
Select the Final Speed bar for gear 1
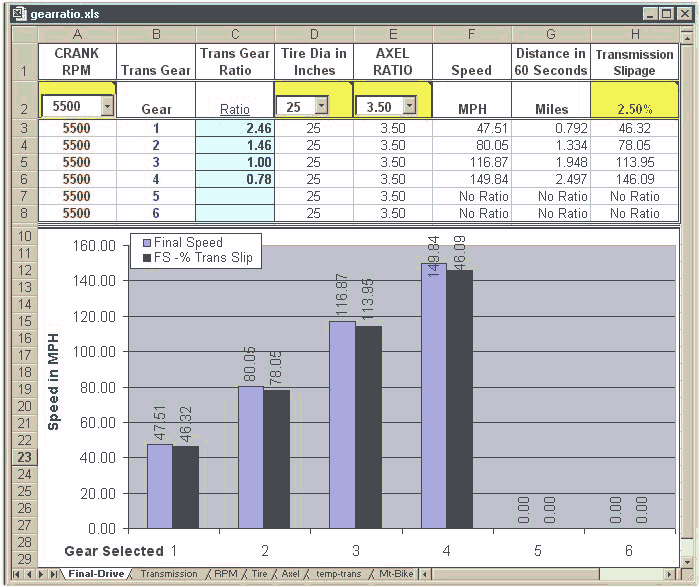pos(160,487)
